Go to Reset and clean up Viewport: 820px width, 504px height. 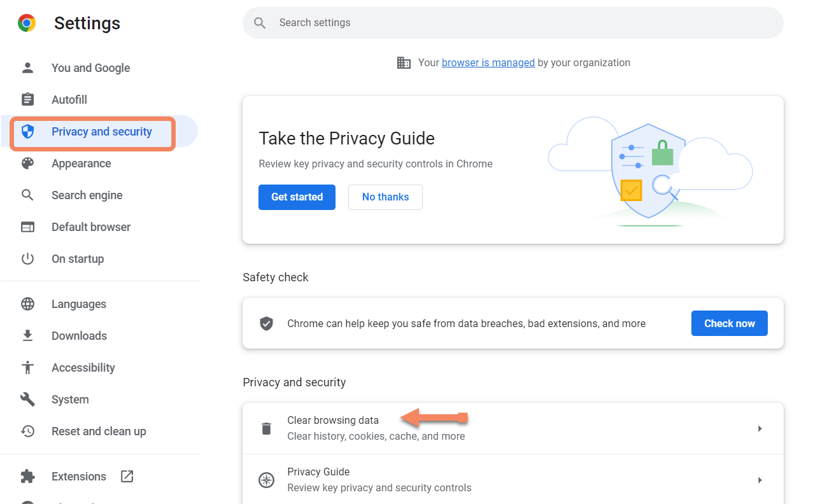99,431
